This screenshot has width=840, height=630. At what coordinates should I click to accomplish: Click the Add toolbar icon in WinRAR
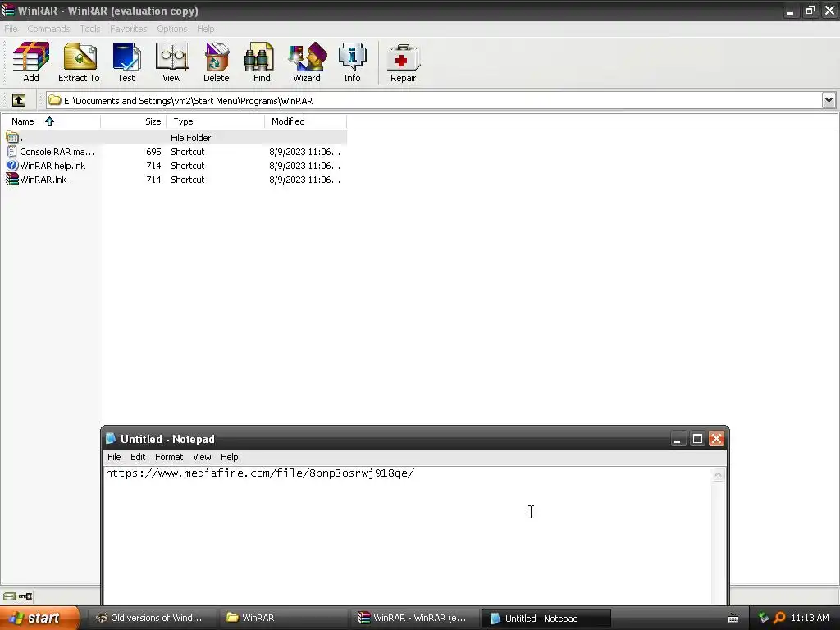[x=31, y=62]
